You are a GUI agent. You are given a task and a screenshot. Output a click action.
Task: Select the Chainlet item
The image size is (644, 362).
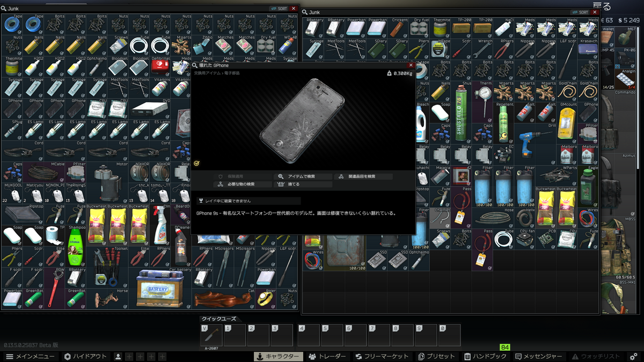(x=440, y=217)
